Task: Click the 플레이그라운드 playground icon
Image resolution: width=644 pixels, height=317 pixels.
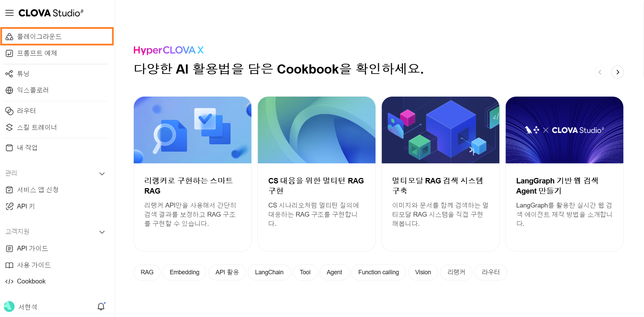Action: [x=10, y=37]
